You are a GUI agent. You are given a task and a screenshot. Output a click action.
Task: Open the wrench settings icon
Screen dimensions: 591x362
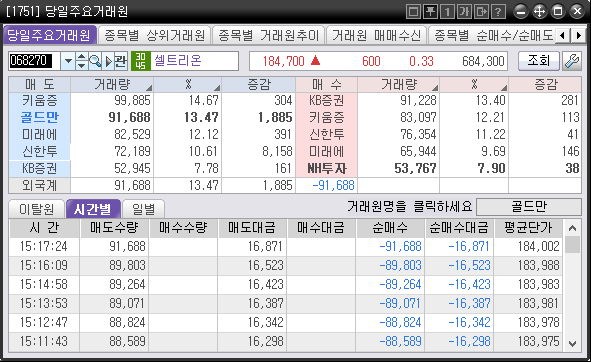tap(571, 61)
